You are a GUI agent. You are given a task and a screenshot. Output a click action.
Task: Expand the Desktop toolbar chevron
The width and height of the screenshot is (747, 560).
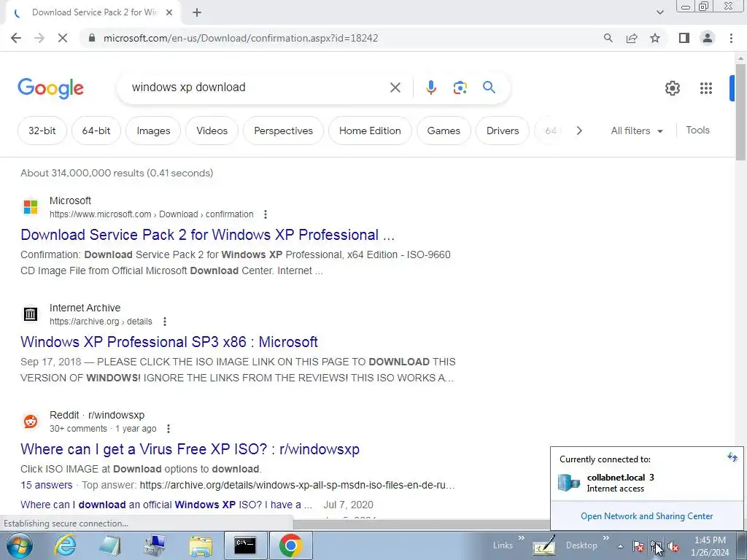[606, 538]
